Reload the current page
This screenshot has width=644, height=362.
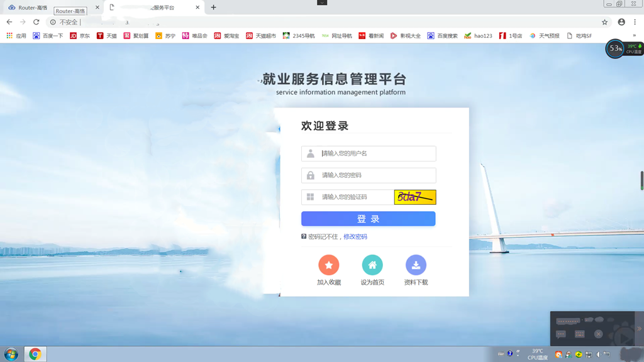36,22
